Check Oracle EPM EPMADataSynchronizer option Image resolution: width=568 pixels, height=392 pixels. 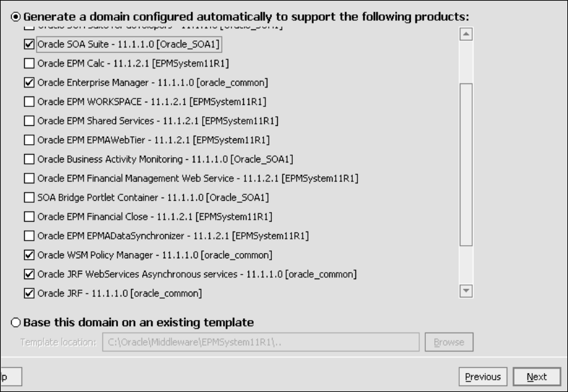pyautogui.click(x=28, y=235)
